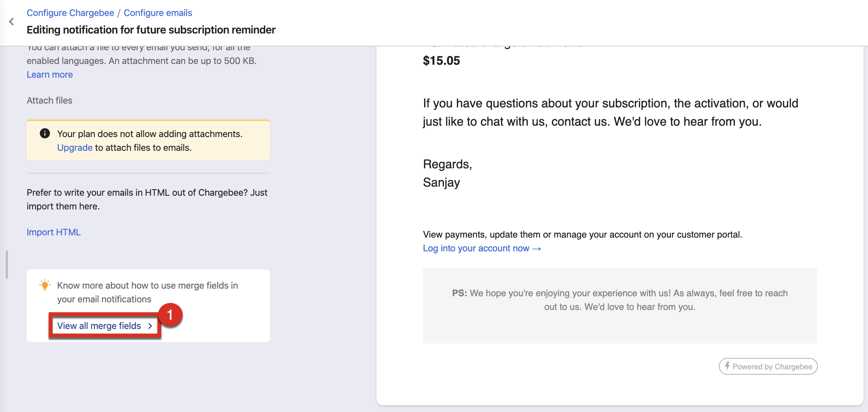The height and width of the screenshot is (412, 868).
Task: Click the 'Upgrade' link to attach files
Action: (75, 148)
